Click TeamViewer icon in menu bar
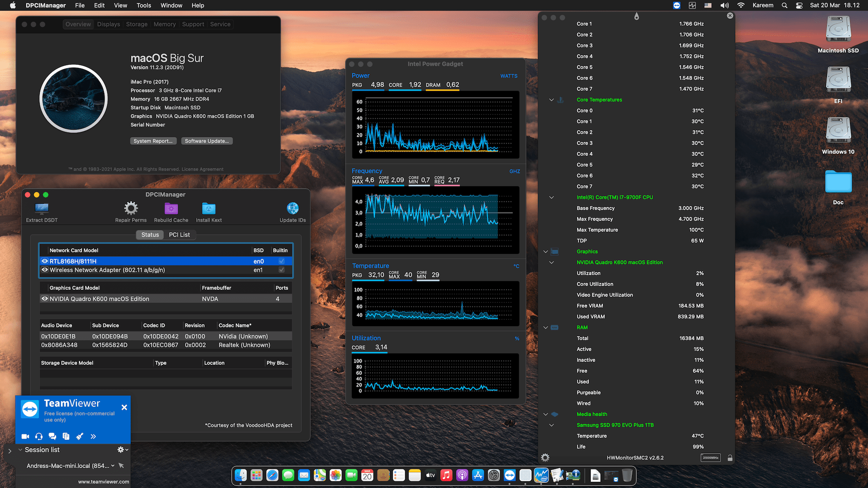 pyautogui.click(x=676, y=5)
